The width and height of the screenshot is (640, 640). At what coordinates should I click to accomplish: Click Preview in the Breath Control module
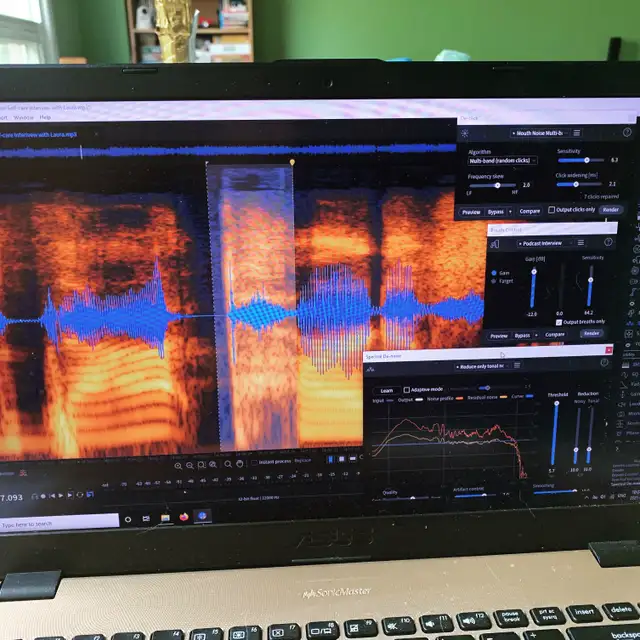[x=498, y=336]
